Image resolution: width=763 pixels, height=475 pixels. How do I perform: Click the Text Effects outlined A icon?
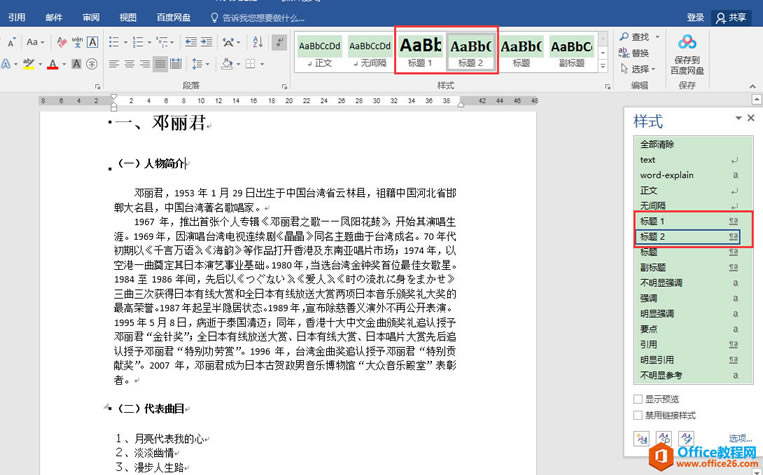tap(6, 64)
